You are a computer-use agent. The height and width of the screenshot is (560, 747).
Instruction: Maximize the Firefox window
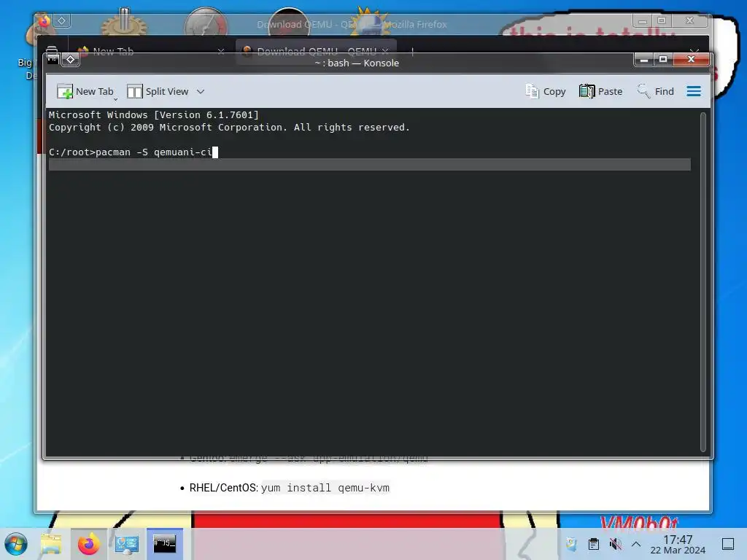[x=661, y=21]
